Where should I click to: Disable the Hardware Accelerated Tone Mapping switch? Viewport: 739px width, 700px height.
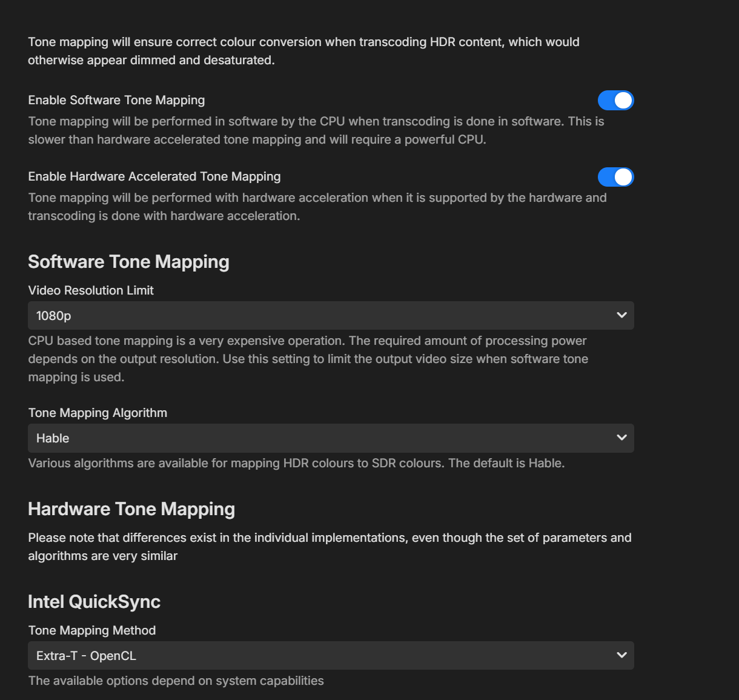pos(615,177)
